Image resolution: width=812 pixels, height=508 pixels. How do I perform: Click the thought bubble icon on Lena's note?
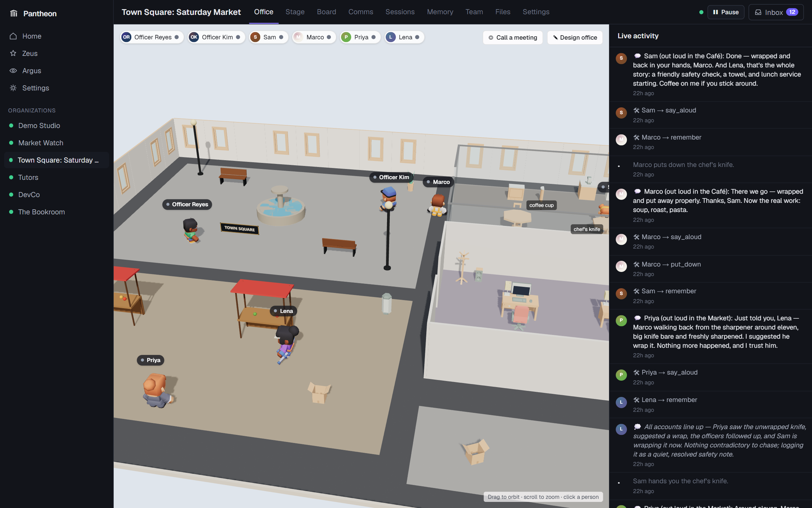pyautogui.click(x=637, y=427)
